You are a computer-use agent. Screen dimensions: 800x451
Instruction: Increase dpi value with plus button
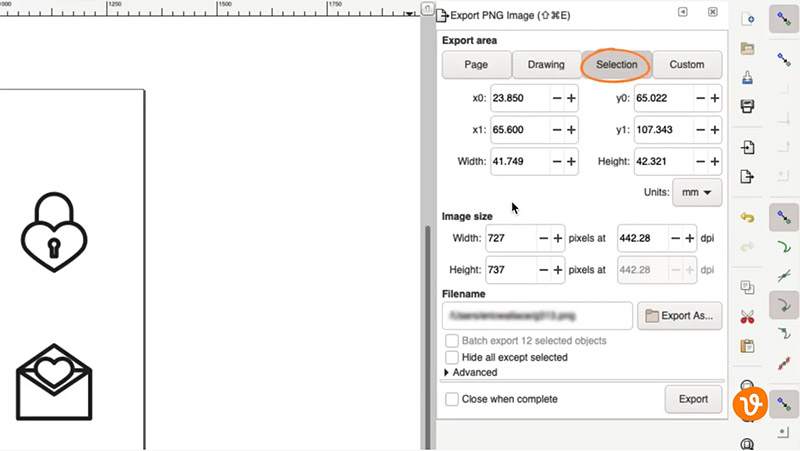point(690,238)
